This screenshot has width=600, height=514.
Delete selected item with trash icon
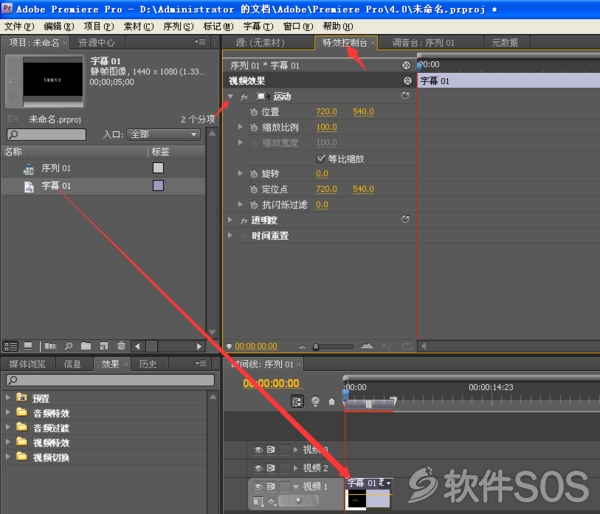click(121, 346)
